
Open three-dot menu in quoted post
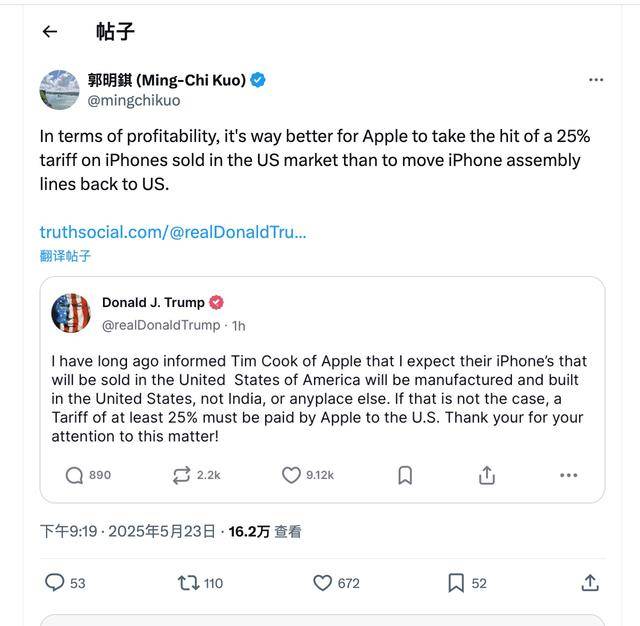click(569, 475)
